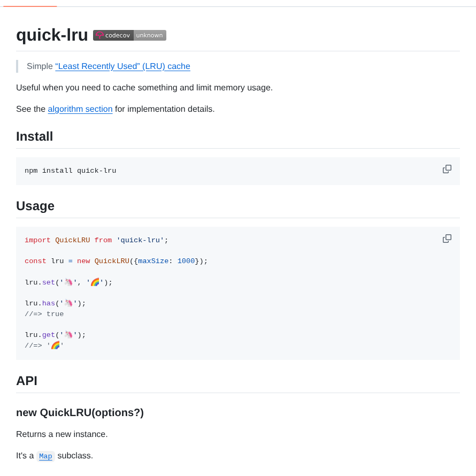The width and height of the screenshot is (476, 476).
Task: Click the Usage section heading
Action: click(35, 206)
